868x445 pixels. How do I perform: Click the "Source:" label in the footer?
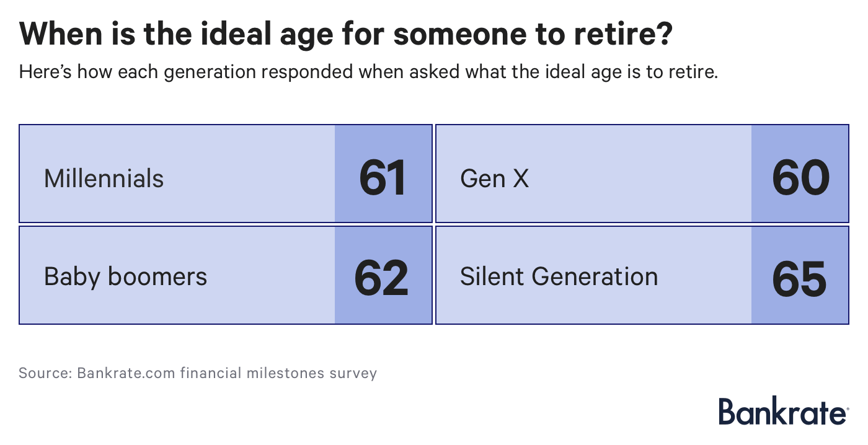pyautogui.click(x=45, y=374)
